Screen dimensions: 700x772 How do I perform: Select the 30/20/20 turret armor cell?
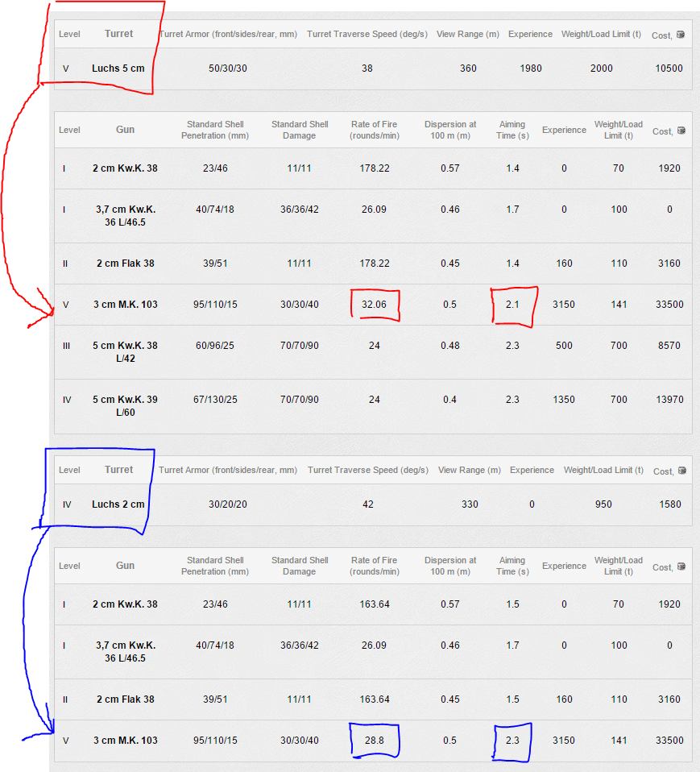click(228, 504)
